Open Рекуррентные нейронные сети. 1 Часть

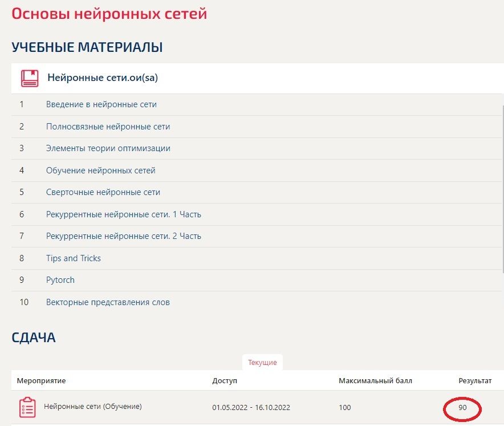123,214
